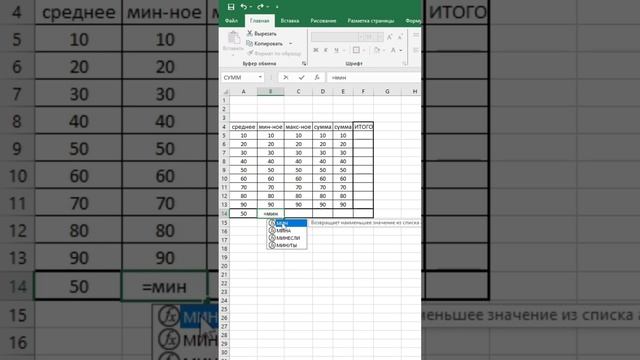Open the Redo history dropdown arrow
This screenshot has width=640, height=360.
[268, 7]
